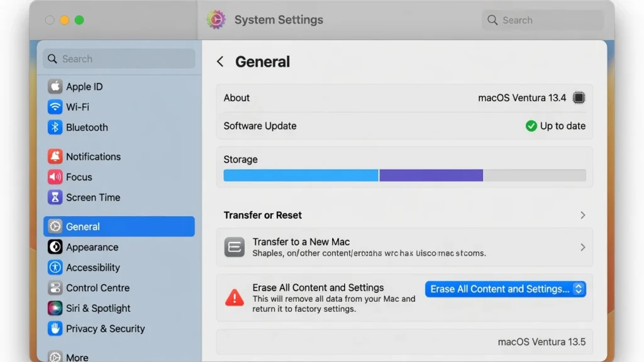The width and height of the screenshot is (644, 362).
Task: Click the red warning triangle icon
Action: coord(235,297)
